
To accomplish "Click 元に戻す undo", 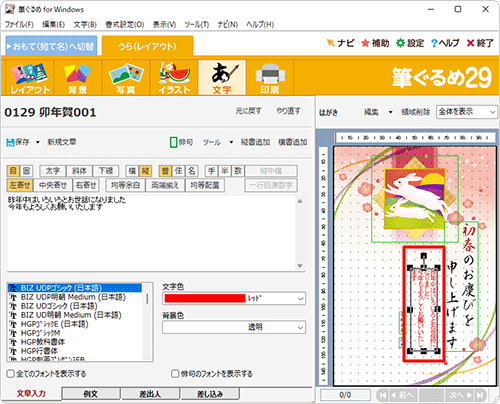I will pyautogui.click(x=248, y=111).
